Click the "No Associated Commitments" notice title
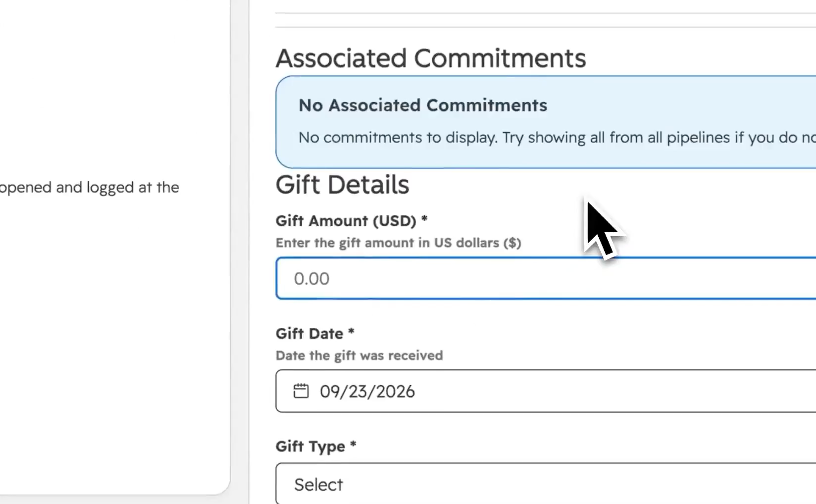This screenshot has height=504, width=816. 423,105
